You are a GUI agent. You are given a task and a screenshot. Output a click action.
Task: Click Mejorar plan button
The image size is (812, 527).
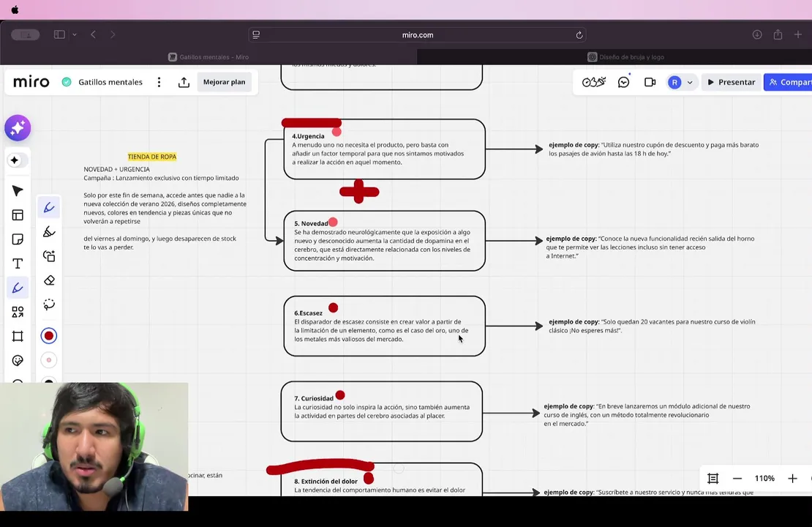[x=225, y=82]
